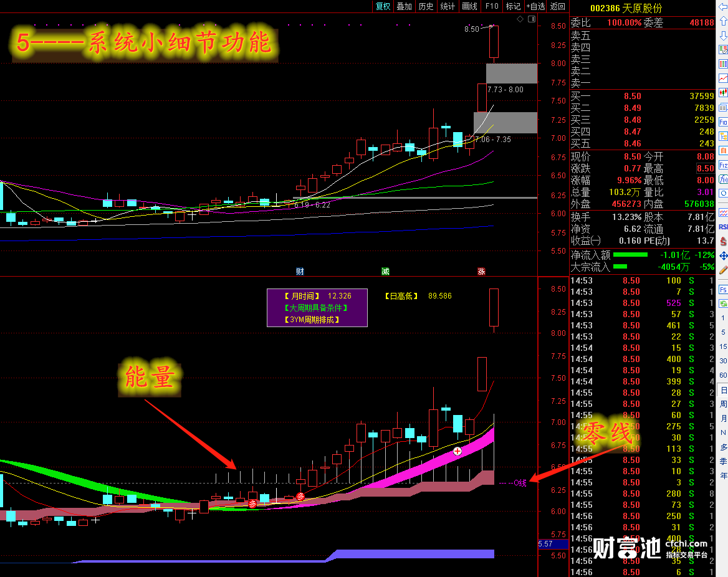Click the 自 self-select icon
The height and width of the screenshot is (577, 728).
[723, 150]
